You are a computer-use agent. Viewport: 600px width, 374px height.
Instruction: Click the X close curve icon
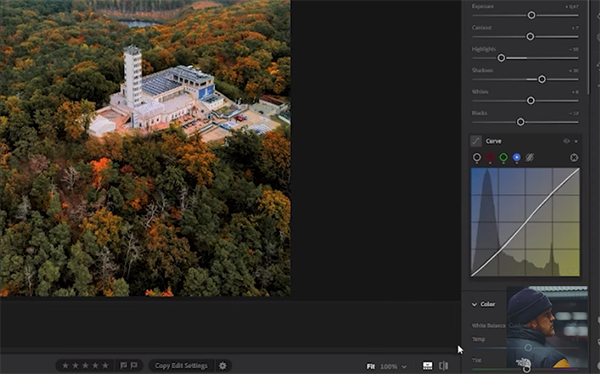pyautogui.click(x=574, y=157)
